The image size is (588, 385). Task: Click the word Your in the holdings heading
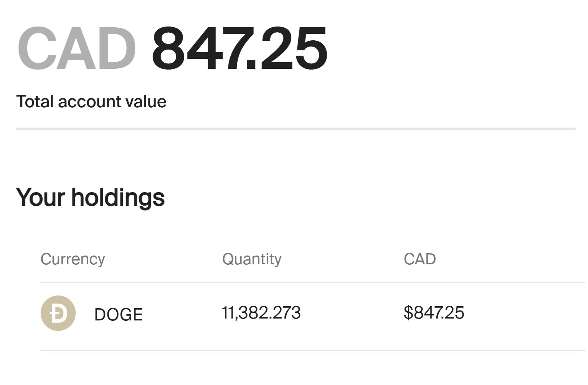[x=40, y=197]
